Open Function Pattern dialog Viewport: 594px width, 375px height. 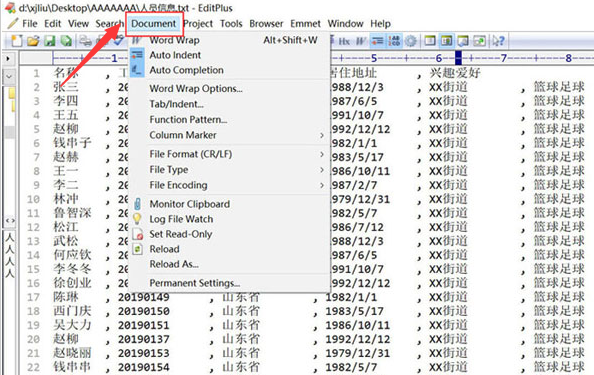tap(229, 120)
